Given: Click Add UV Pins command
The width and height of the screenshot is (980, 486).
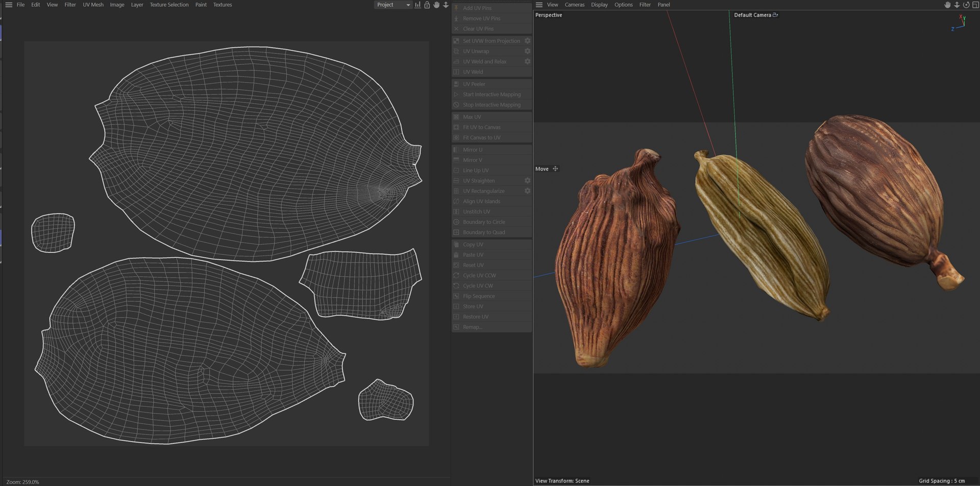Looking at the screenshot, I should pos(492,8).
